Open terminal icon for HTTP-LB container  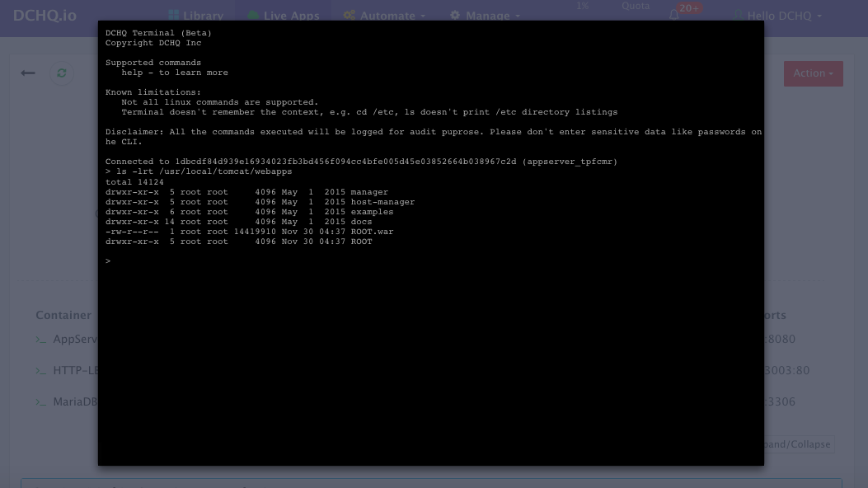pyautogui.click(x=41, y=371)
